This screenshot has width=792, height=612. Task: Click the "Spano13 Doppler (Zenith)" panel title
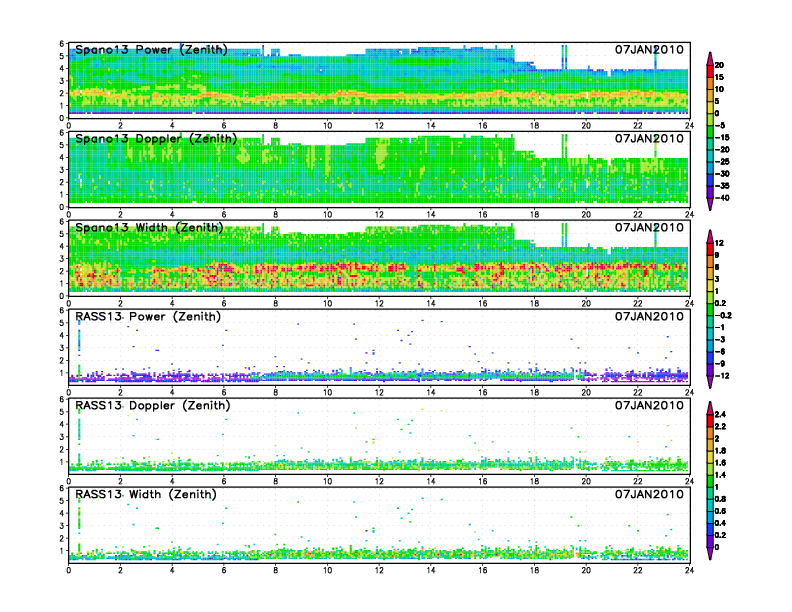[156, 139]
